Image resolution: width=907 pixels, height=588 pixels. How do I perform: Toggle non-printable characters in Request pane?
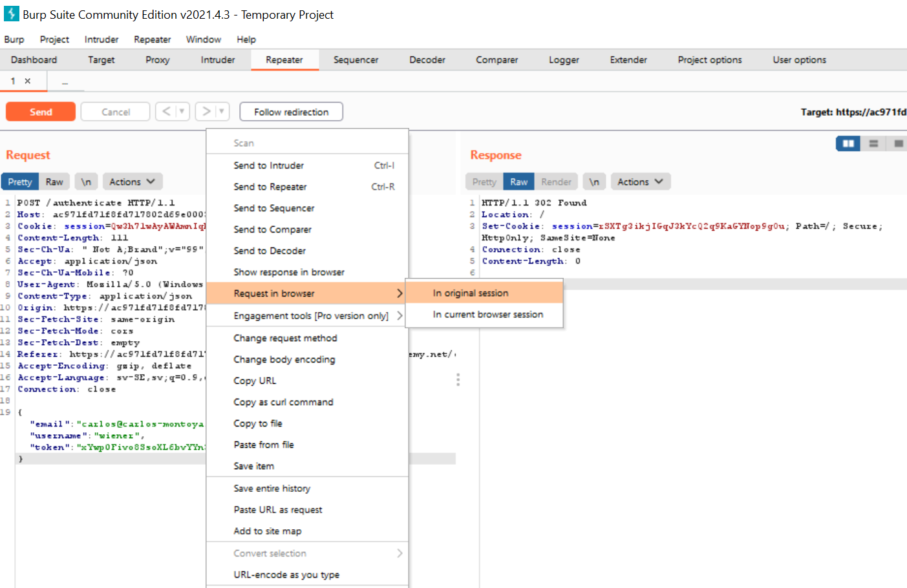coord(86,182)
